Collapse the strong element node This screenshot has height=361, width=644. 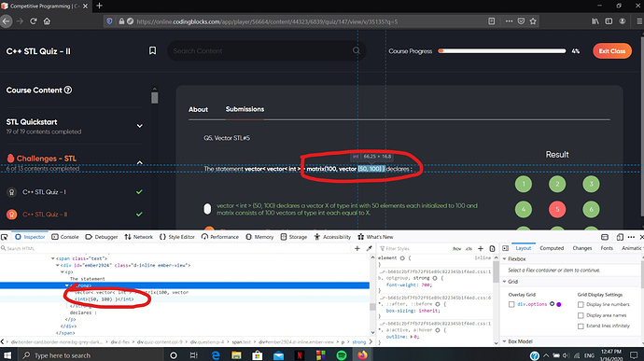[x=67, y=285]
